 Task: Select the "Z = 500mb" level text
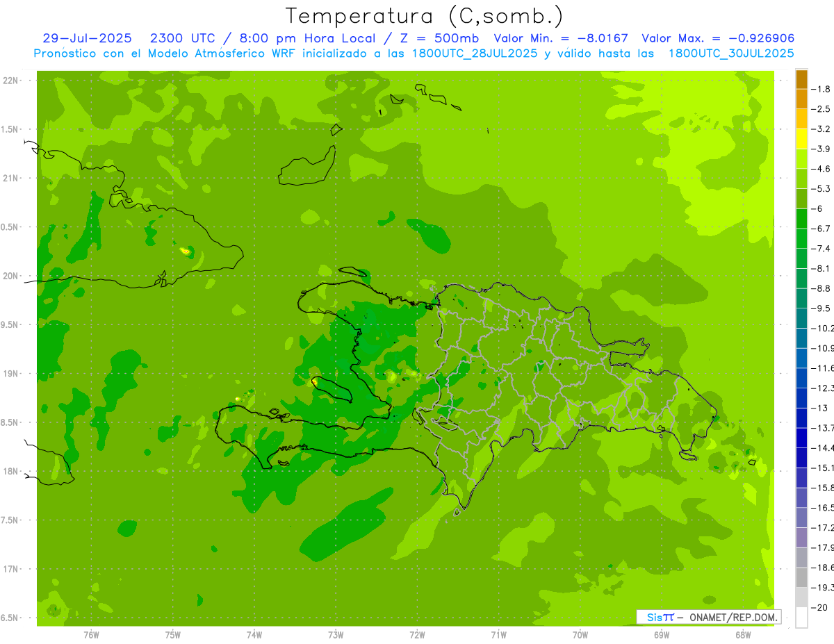tap(440, 38)
